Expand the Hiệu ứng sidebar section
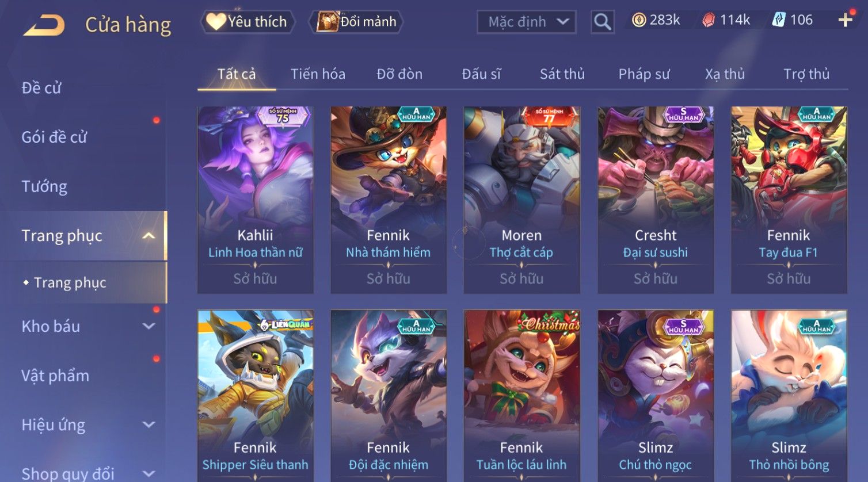 coord(149,424)
